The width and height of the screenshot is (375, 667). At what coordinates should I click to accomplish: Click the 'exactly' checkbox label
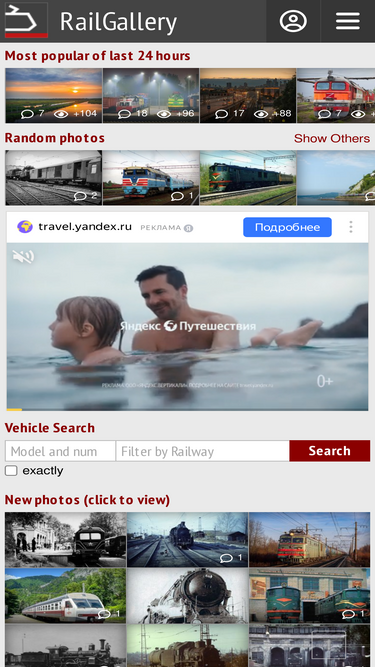click(43, 471)
